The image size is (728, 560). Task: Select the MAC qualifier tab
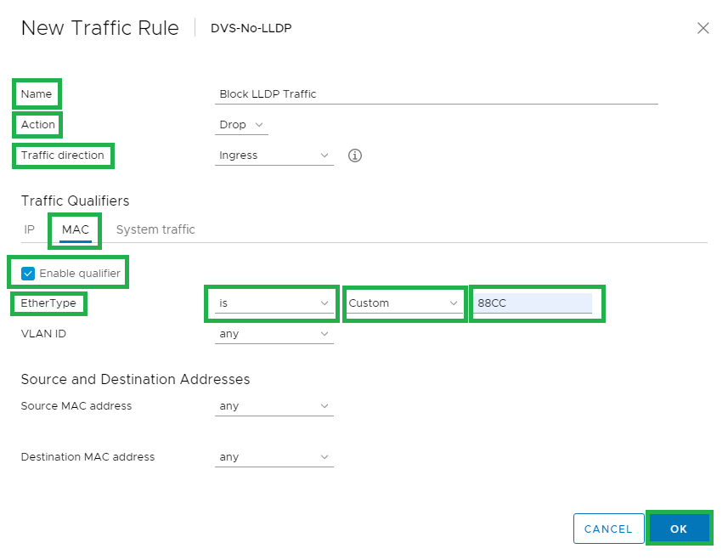coord(76,230)
